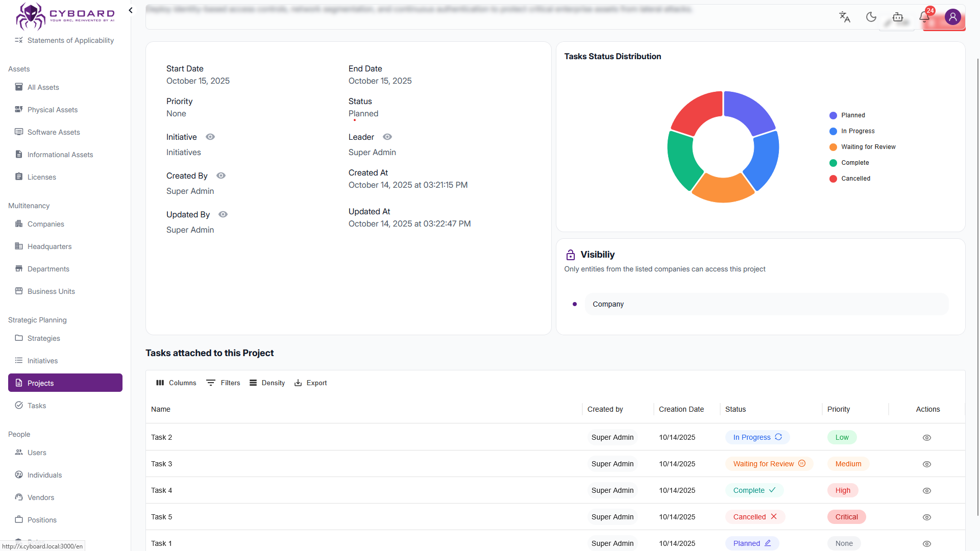Open Tasks in the sidebar
The image size is (980, 551).
[x=37, y=406]
